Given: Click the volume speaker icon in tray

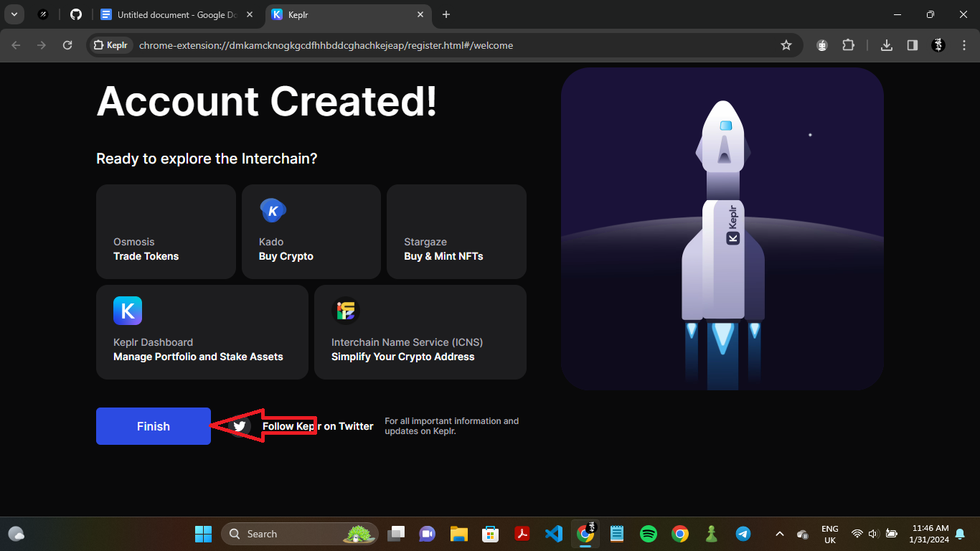Looking at the screenshot, I should click(x=873, y=534).
